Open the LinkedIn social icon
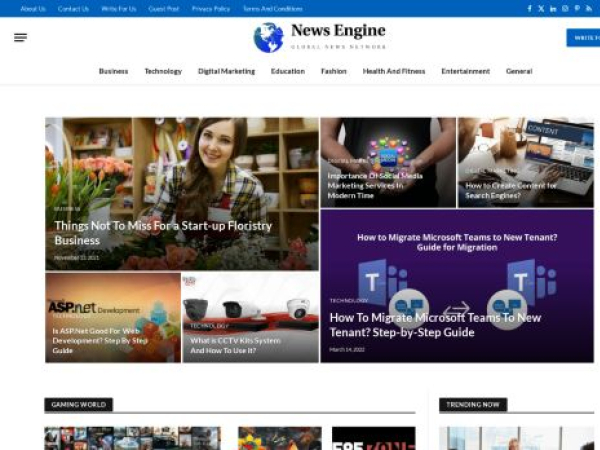Screen dimensions: 600x450 [553, 8]
